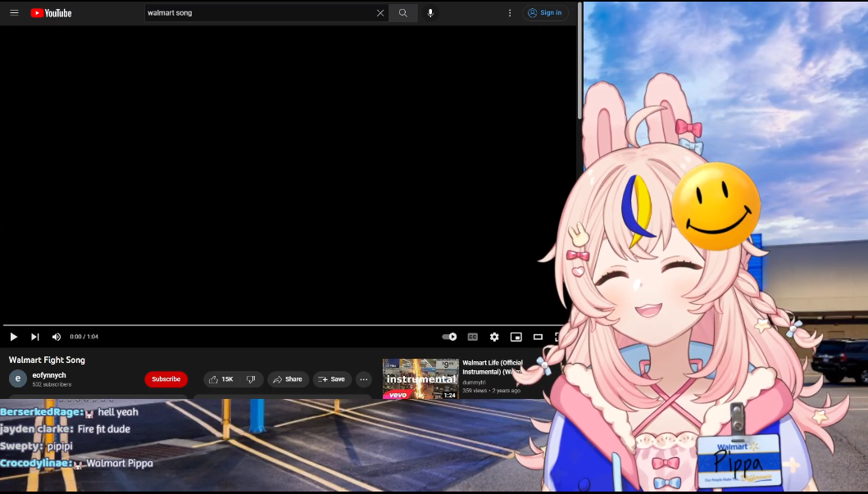Like the video with 15K likes
The width and height of the screenshot is (868, 494).
pos(221,379)
